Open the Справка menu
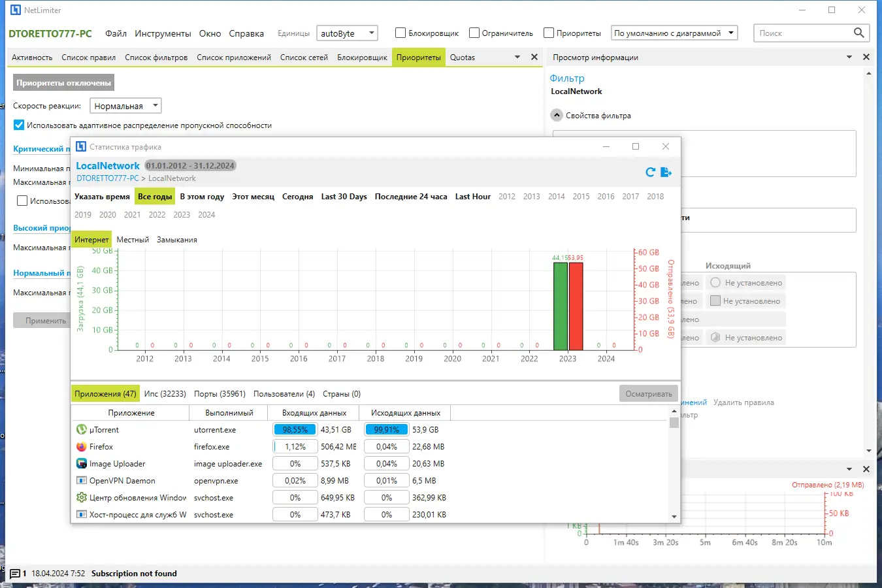This screenshot has height=588, width=882. [x=246, y=33]
